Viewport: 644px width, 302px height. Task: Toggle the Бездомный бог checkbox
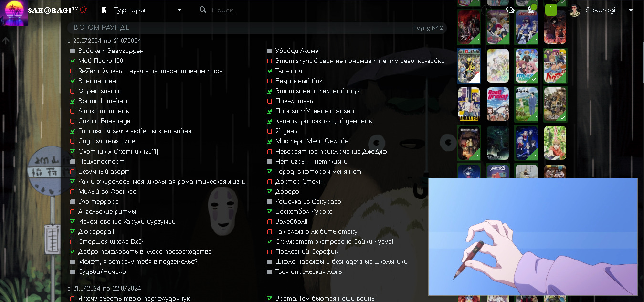tap(270, 81)
